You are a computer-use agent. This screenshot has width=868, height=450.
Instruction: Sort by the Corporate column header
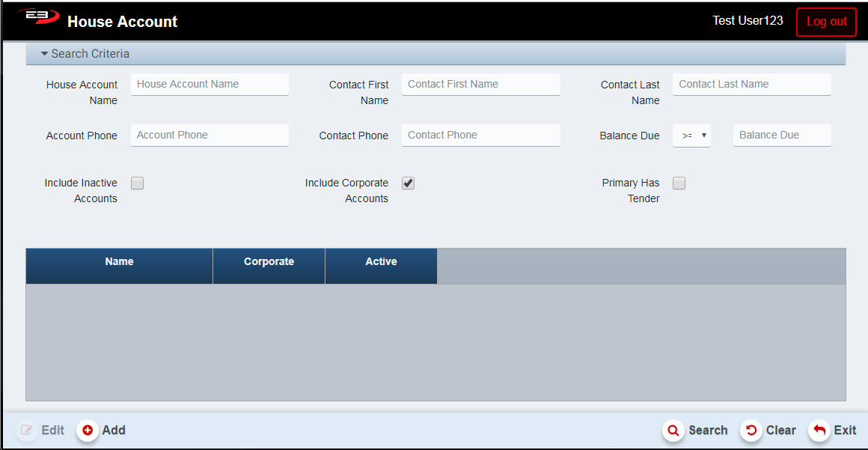pyautogui.click(x=269, y=262)
